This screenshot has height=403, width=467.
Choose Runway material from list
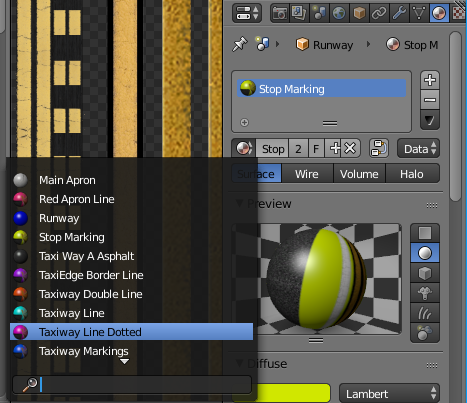(x=131, y=218)
